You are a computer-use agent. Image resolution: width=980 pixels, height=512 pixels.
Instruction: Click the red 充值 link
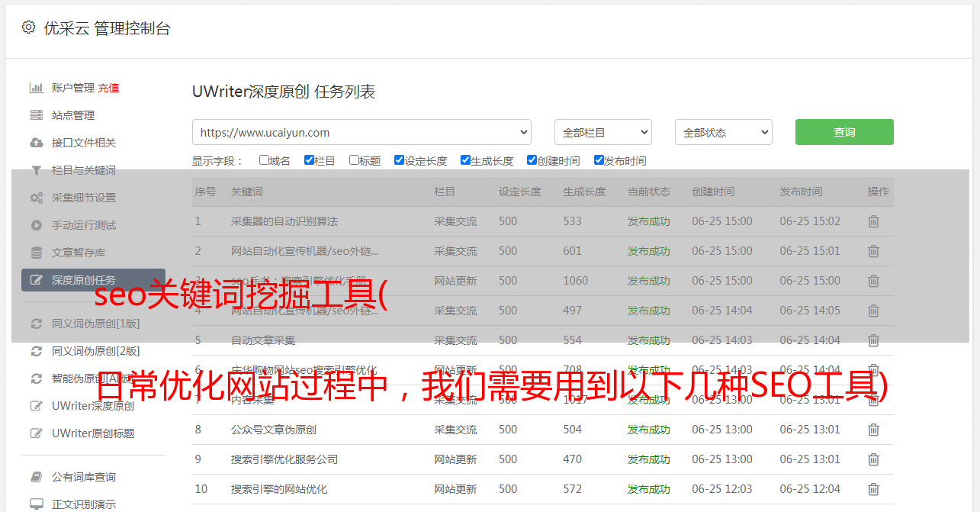tap(108, 88)
